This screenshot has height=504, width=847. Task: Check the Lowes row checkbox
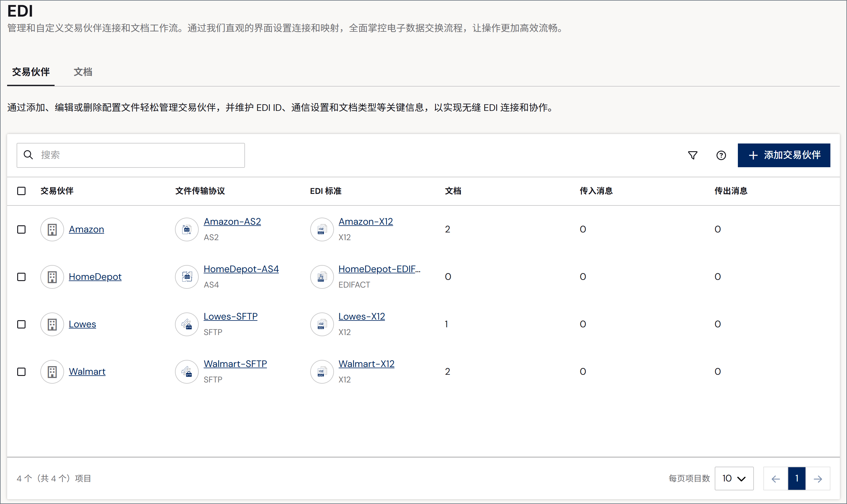click(x=21, y=324)
